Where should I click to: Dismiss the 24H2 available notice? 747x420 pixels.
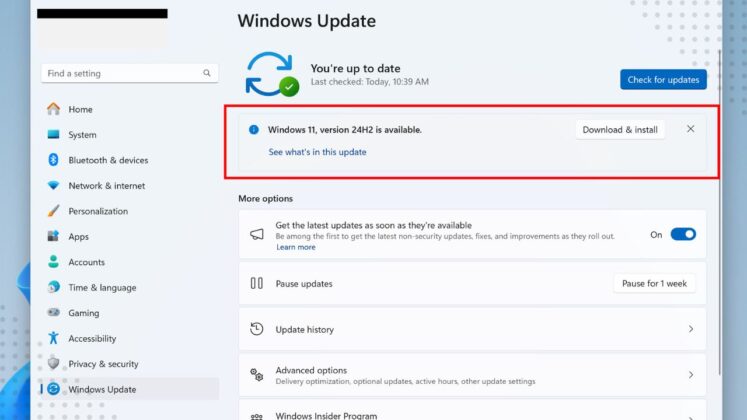(x=690, y=129)
